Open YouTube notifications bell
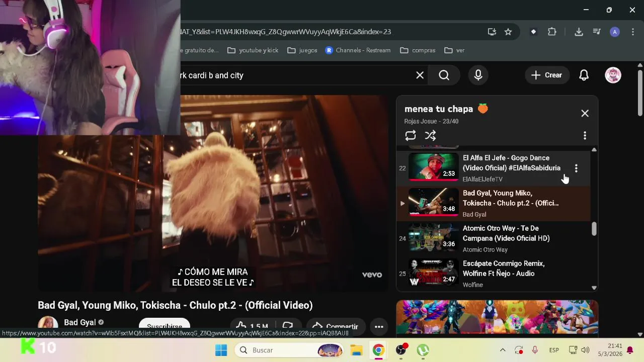644x362 pixels. (584, 75)
